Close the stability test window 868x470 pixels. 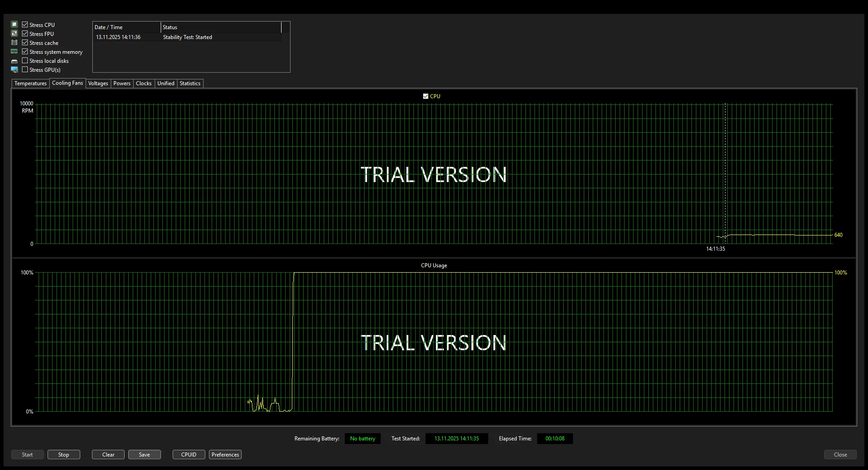point(840,455)
